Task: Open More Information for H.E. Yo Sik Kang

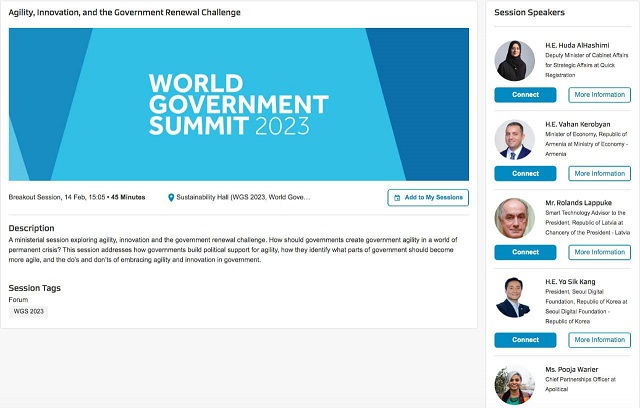Action: pos(600,340)
